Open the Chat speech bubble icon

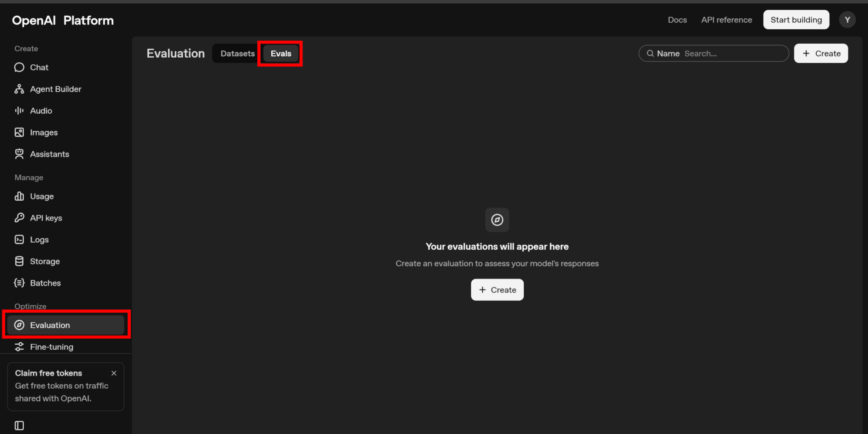coord(19,67)
